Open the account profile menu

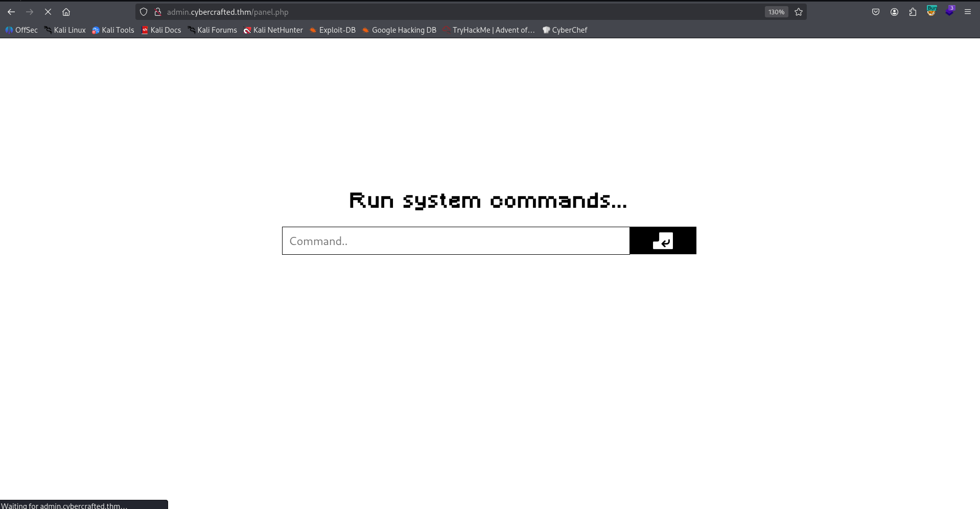tap(894, 12)
